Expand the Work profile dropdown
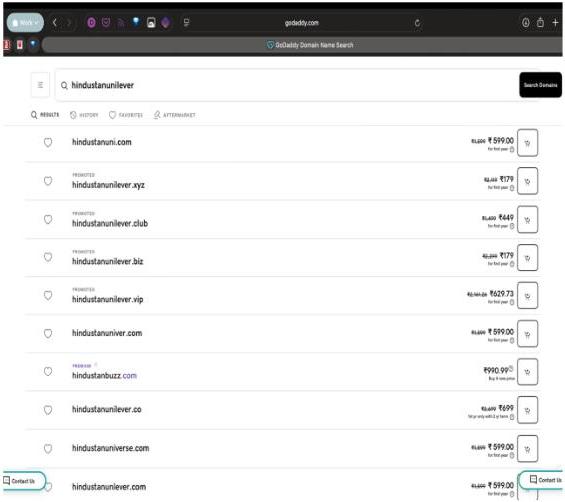The image size is (565, 502). tap(25, 23)
